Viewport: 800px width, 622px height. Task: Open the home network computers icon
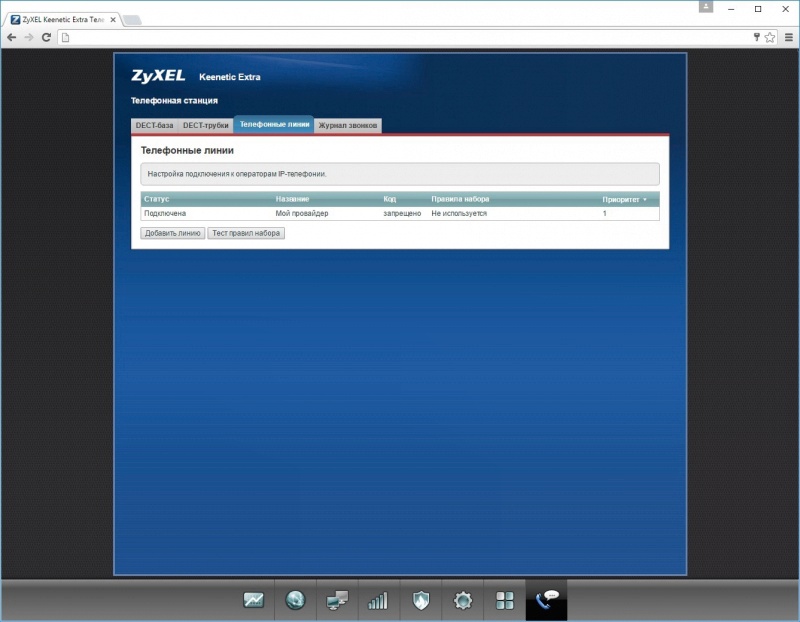(x=337, y=600)
